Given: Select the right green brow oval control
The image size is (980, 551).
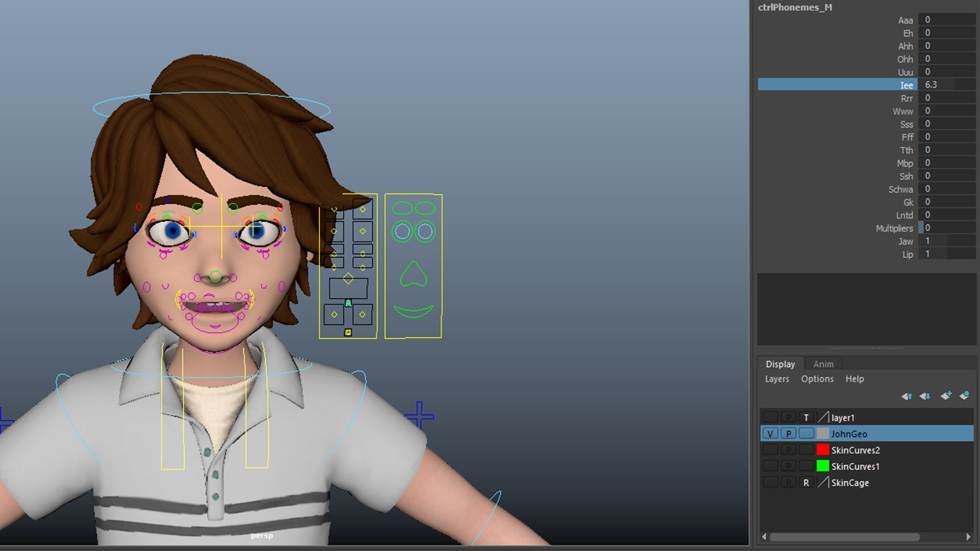Looking at the screenshot, I should click(425, 208).
